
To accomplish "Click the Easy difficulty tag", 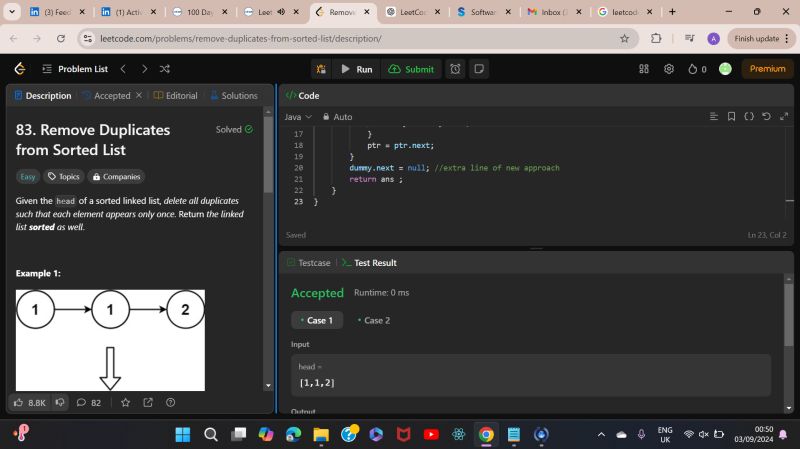I will pos(28,177).
